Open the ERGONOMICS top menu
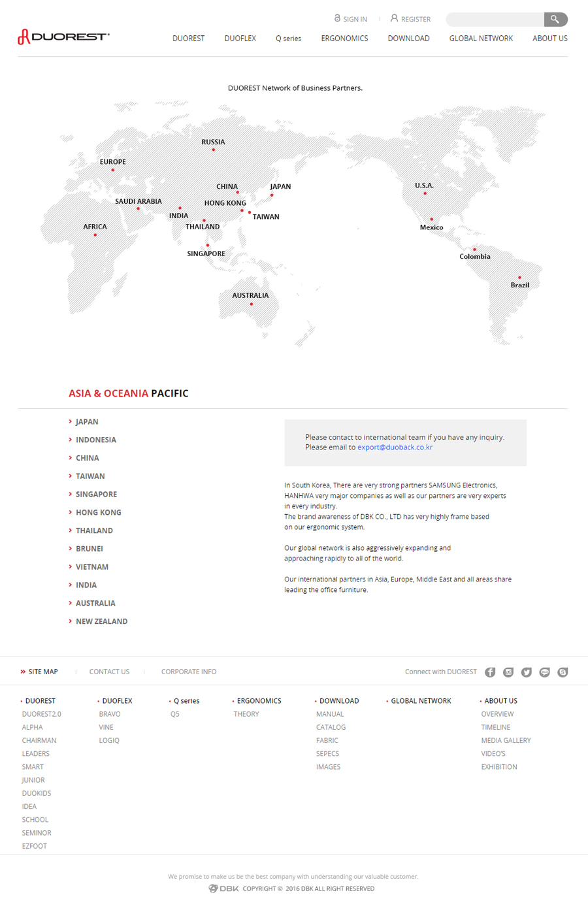The image size is (588, 912). (344, 39)
